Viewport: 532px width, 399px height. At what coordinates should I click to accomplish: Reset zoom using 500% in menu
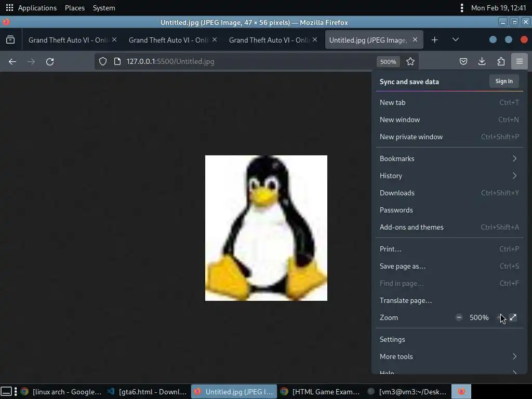coord(479,317)
